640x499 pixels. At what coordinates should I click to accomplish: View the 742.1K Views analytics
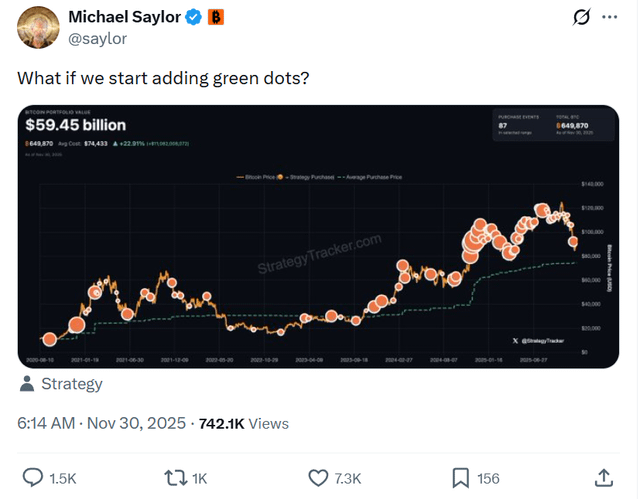pyautogui.click(x=244, y=423)
